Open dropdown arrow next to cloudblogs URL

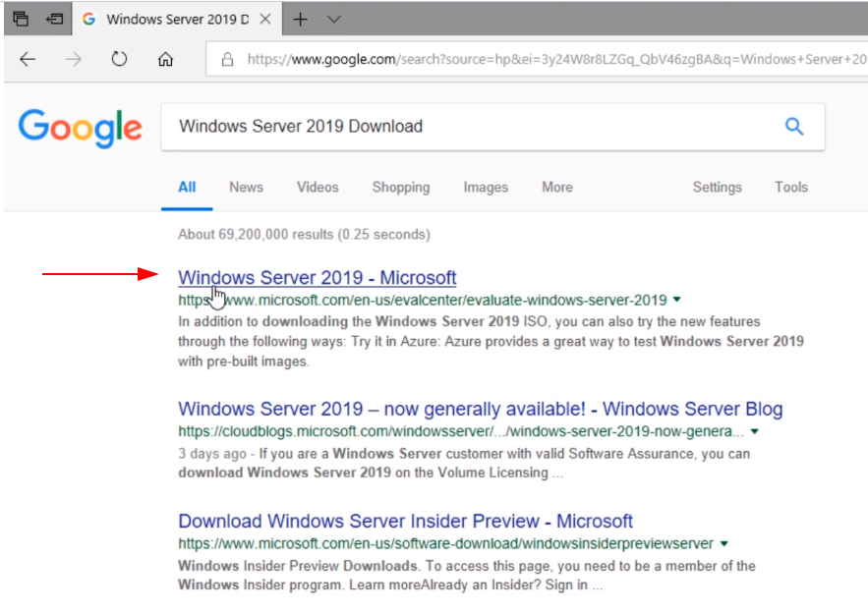(x=755, y=431)
